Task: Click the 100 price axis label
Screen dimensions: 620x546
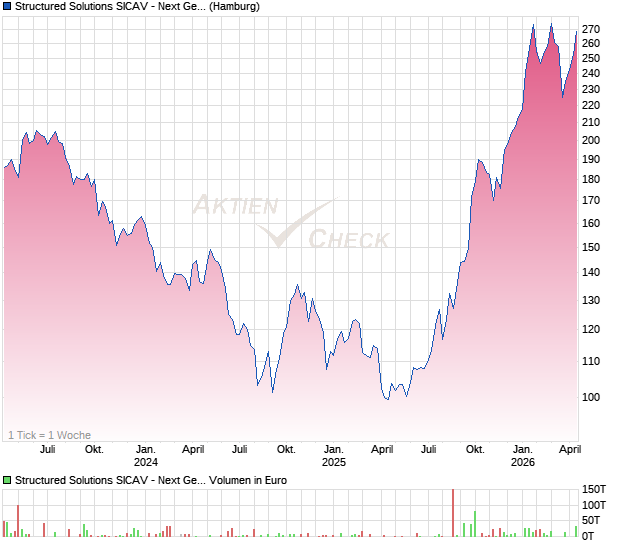Action: point(591,397)
